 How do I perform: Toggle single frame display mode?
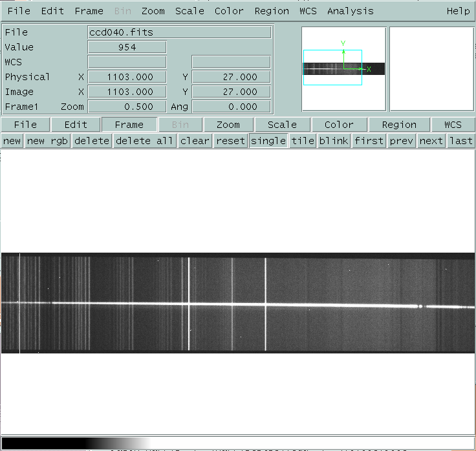click(268, 141)
